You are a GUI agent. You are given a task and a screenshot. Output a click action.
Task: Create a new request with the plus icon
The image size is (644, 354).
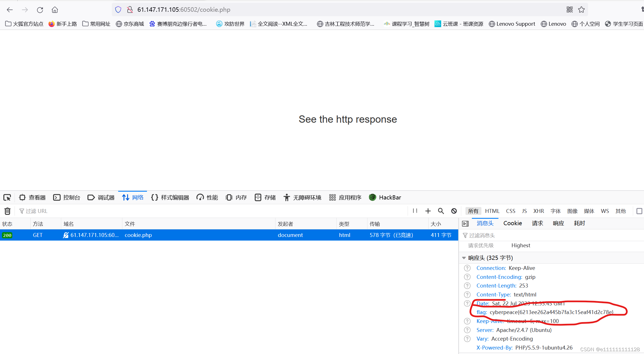click(428, 211)
